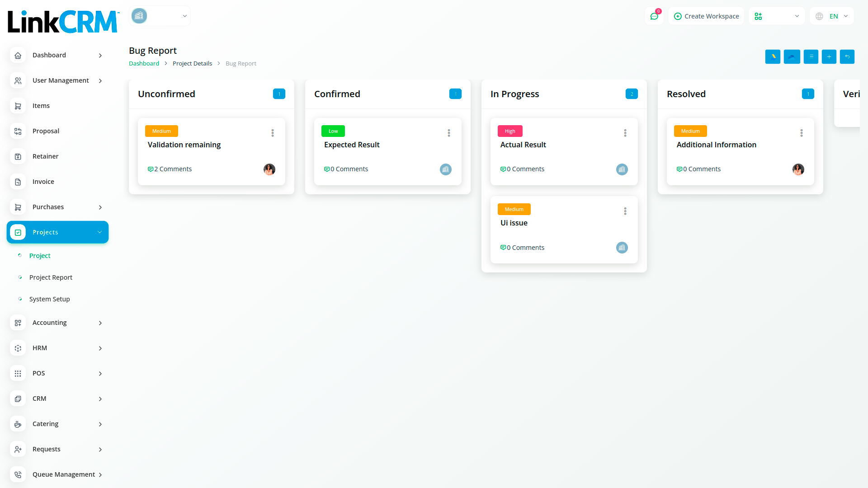868x488 pixels.
Task: Open Project Report submenu item
Action: pos(51,277)
